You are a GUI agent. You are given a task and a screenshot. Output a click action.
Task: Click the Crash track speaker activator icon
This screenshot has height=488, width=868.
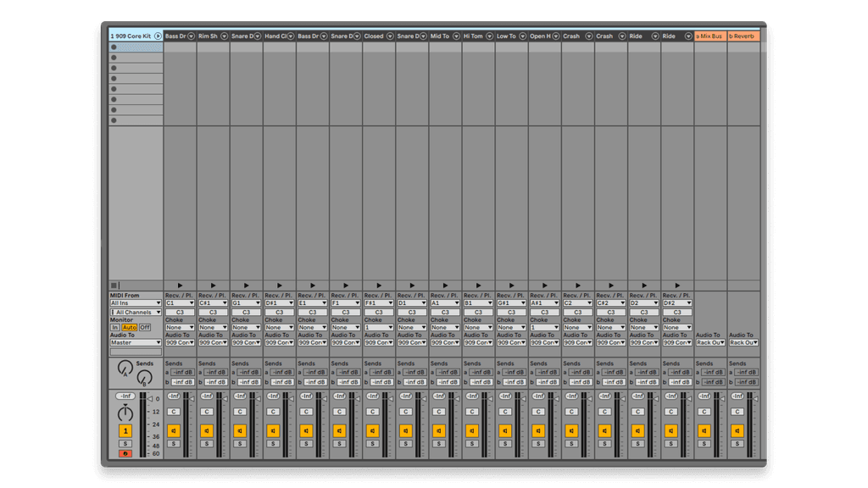(x=572, y=431)
